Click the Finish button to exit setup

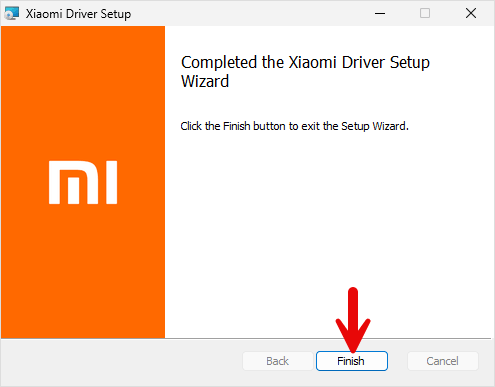352,361
